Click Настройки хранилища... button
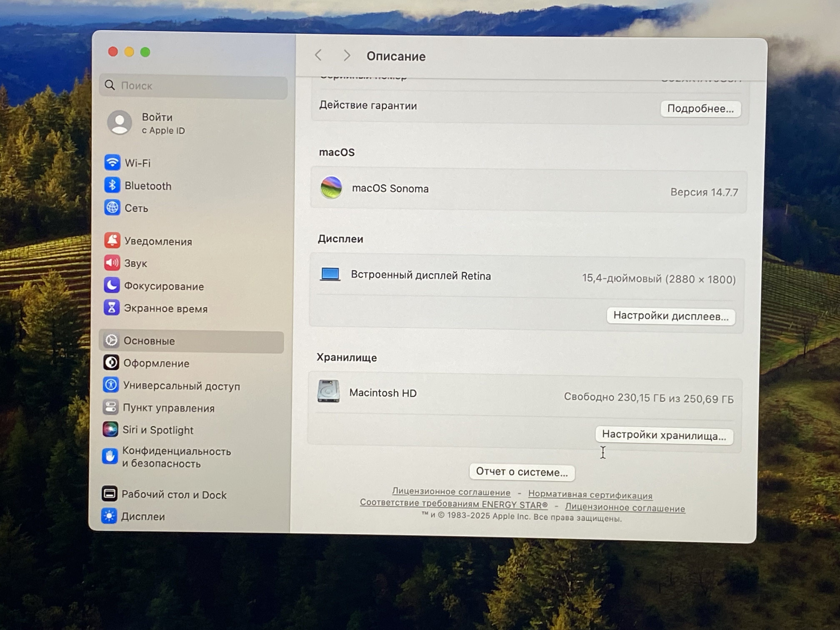 [x=664, y=435]
